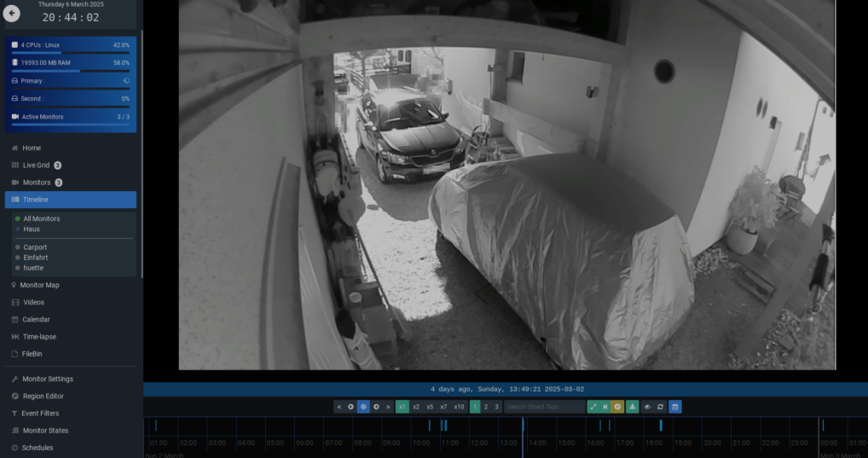This screenshot has height=458, width=868.
Task: Click the fullscreen expand arrows icon
Action: click(x=593, y=407)
